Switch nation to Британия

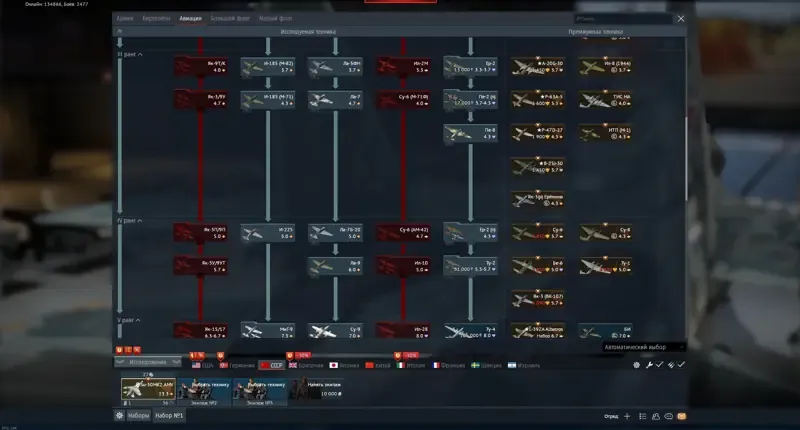[306, 365]
